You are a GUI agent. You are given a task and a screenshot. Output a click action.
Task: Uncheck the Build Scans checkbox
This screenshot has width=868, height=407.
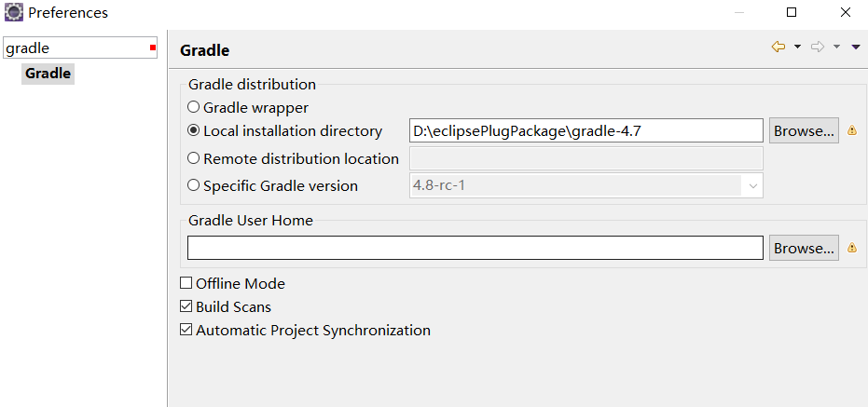pyautogui.click(x=186, y=306)
